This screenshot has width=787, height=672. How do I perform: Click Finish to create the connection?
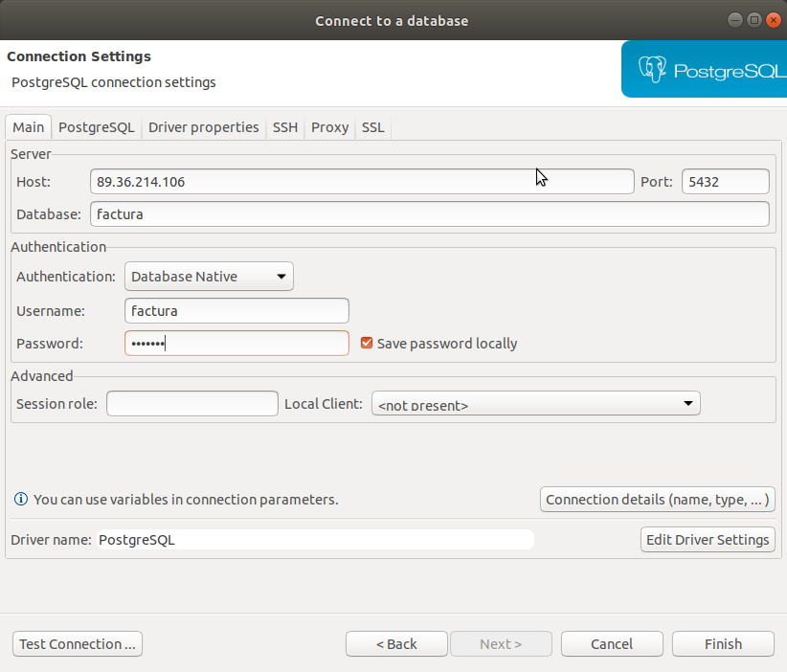[x=723, y=644]
